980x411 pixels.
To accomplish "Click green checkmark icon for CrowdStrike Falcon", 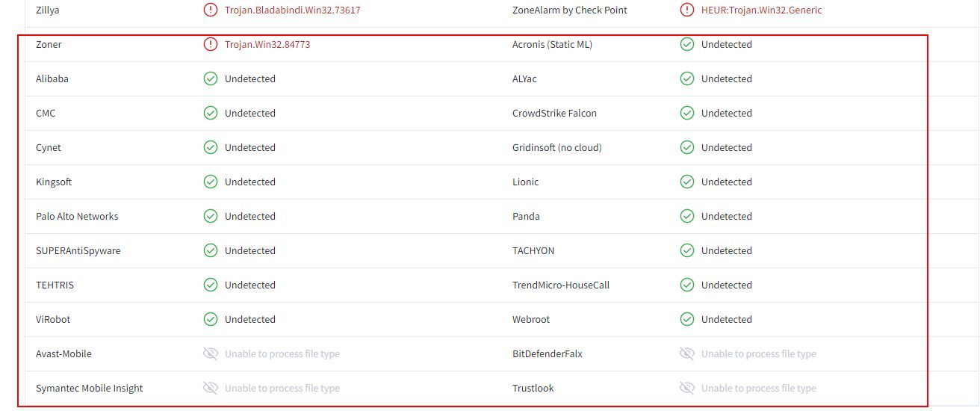I will coord(687,114).
